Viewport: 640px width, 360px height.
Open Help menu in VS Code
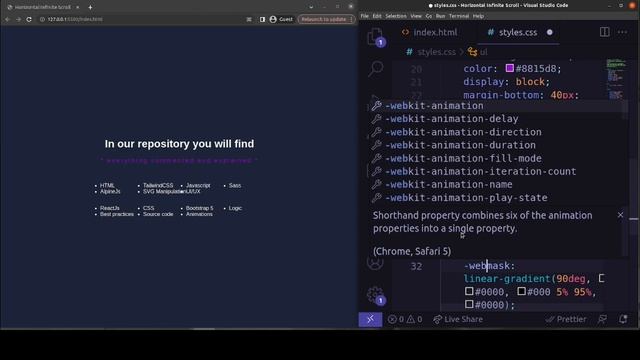point(478,16)
